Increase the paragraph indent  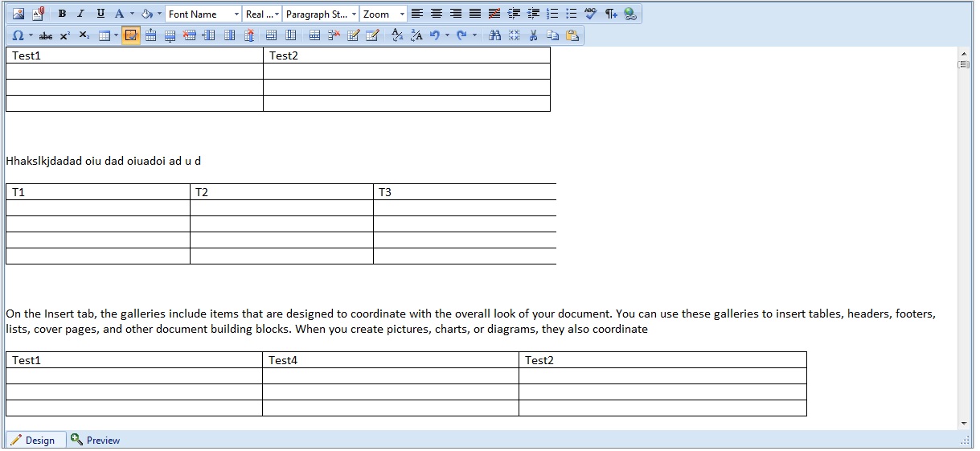(514, 14)
